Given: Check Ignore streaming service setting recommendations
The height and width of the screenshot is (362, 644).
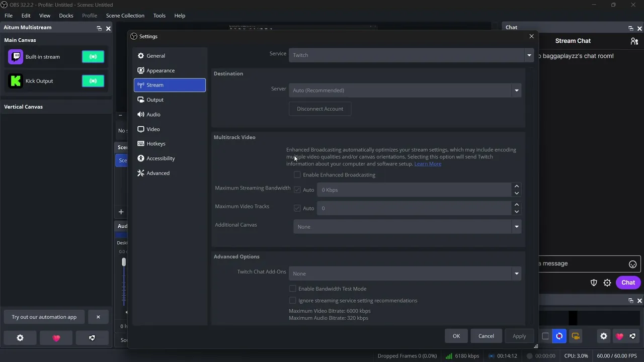Looking at the screenshot, I should pyautogui.click(x=292, y=301).
